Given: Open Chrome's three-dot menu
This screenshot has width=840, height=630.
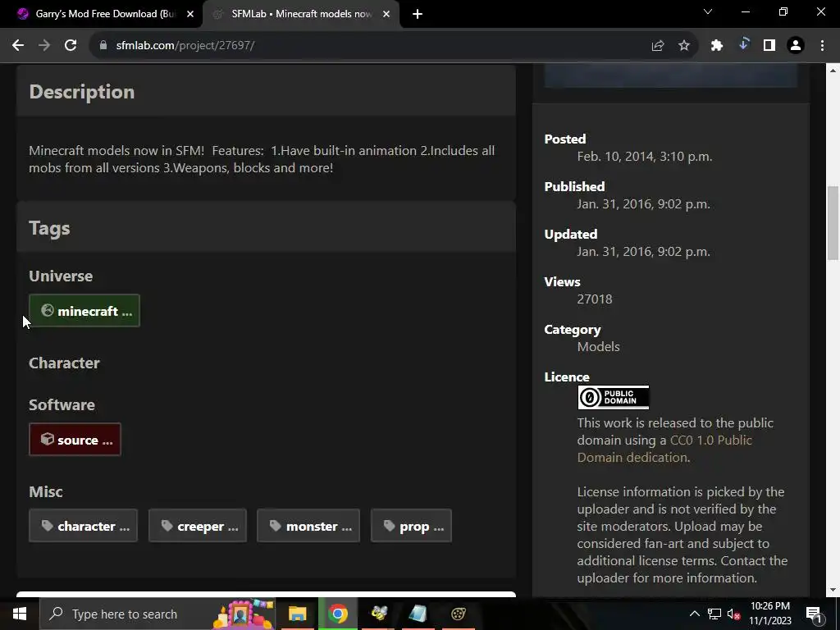Looking at the screenshot, I should pyautogui.click(x=822, y=46).
